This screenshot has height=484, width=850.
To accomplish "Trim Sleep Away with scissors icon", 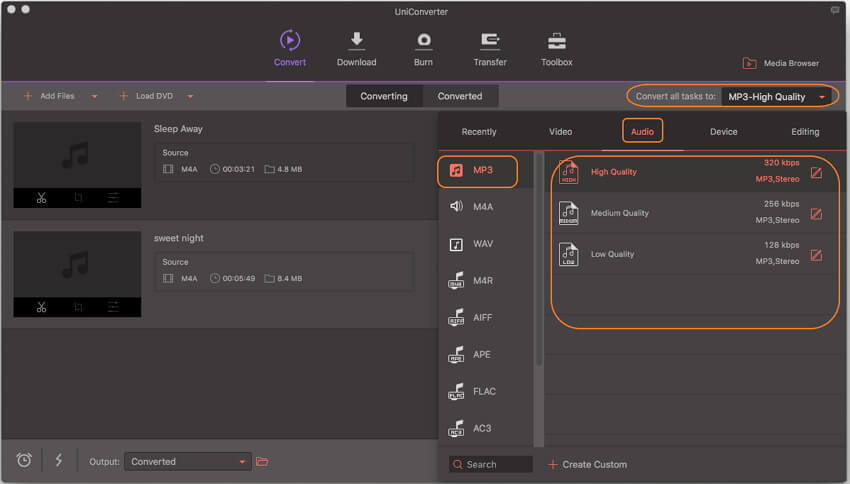I will pyautogui.click(x=41, y=198).
